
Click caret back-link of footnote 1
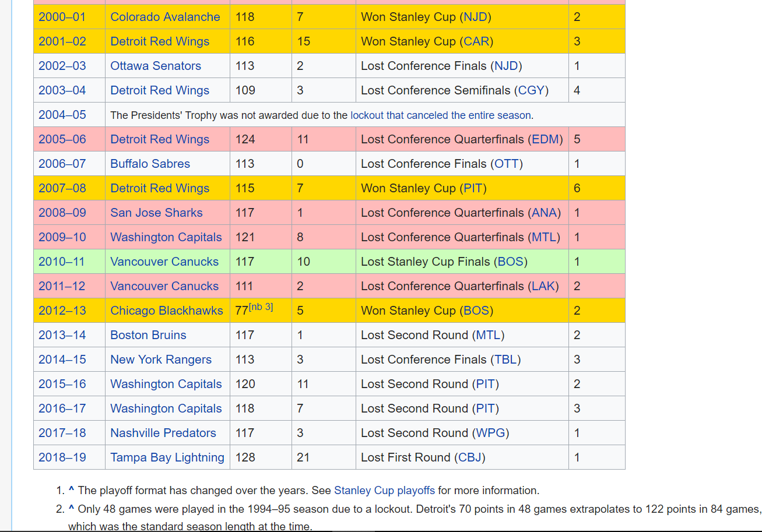[x=71, y=490]
